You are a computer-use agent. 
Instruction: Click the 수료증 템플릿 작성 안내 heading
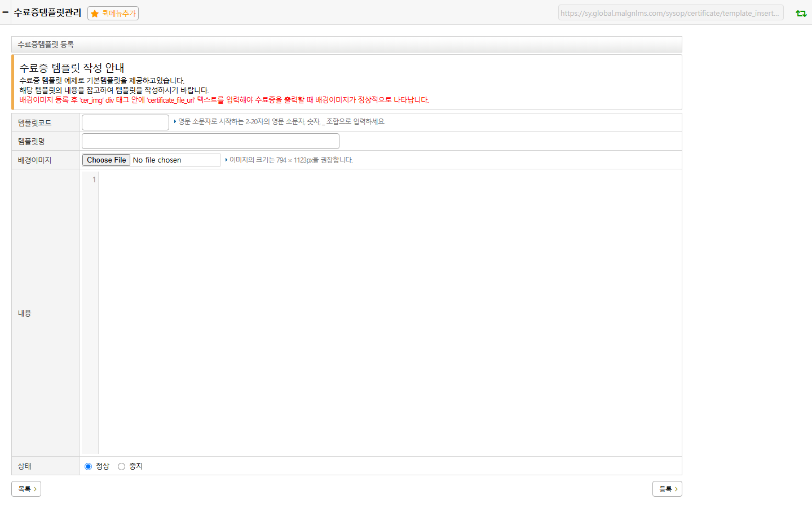tap(72, 68)
